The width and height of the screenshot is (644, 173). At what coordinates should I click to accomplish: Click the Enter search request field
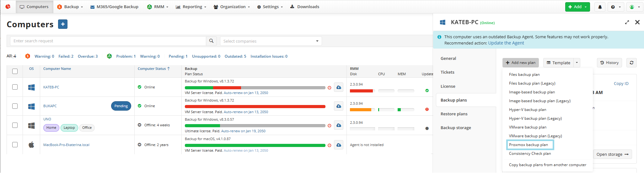[108, 41]
